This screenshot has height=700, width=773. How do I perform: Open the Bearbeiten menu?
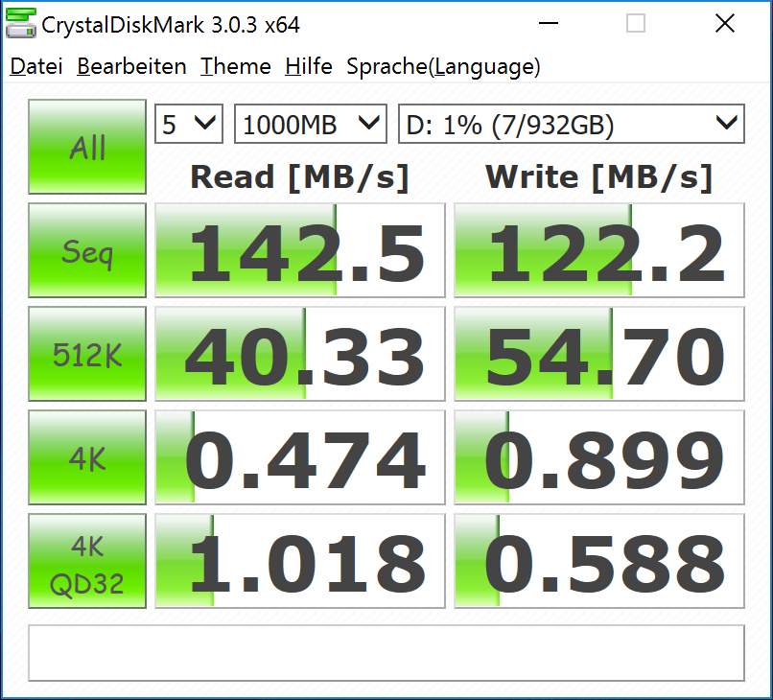131,66
